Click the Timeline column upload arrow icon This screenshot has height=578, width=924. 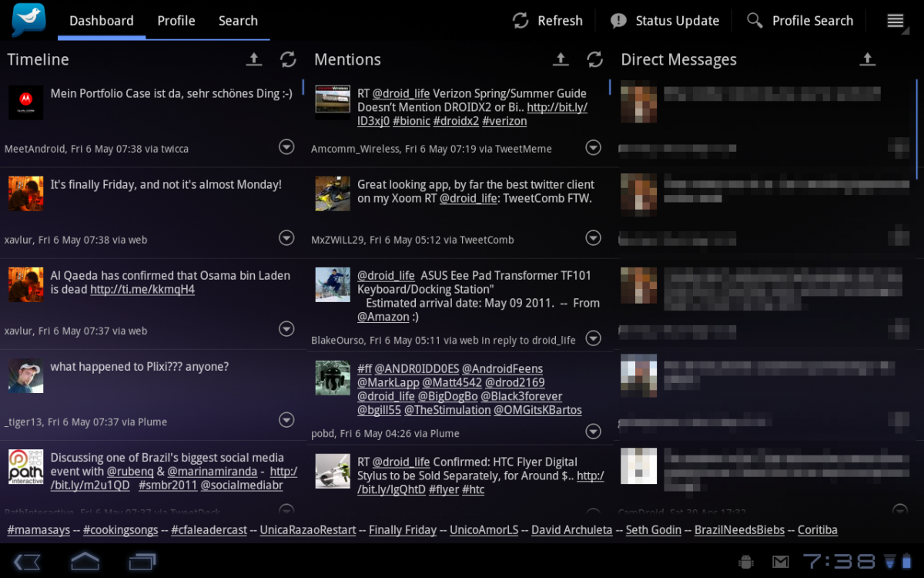pyautogui.click(x=253, y=59)
